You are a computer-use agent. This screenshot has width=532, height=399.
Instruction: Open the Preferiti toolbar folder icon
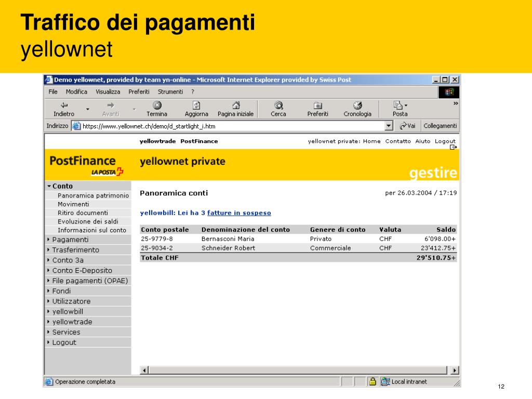pyautogui.click(x=318, y=105)
